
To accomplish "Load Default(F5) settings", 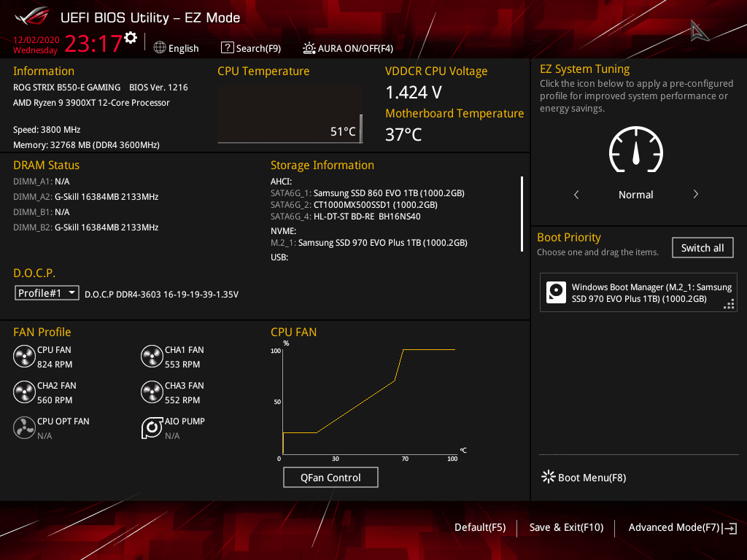I will point(480,527).
